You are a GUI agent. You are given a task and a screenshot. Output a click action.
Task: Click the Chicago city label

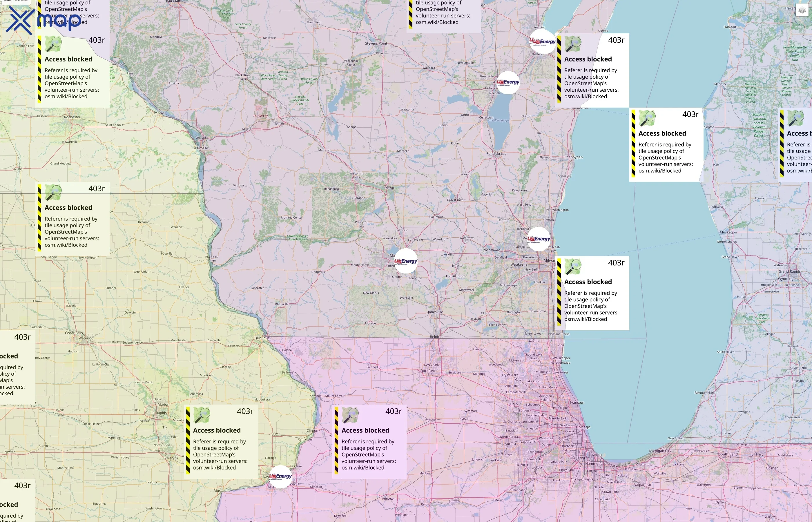pyautogui.click(x=583, y=427)
